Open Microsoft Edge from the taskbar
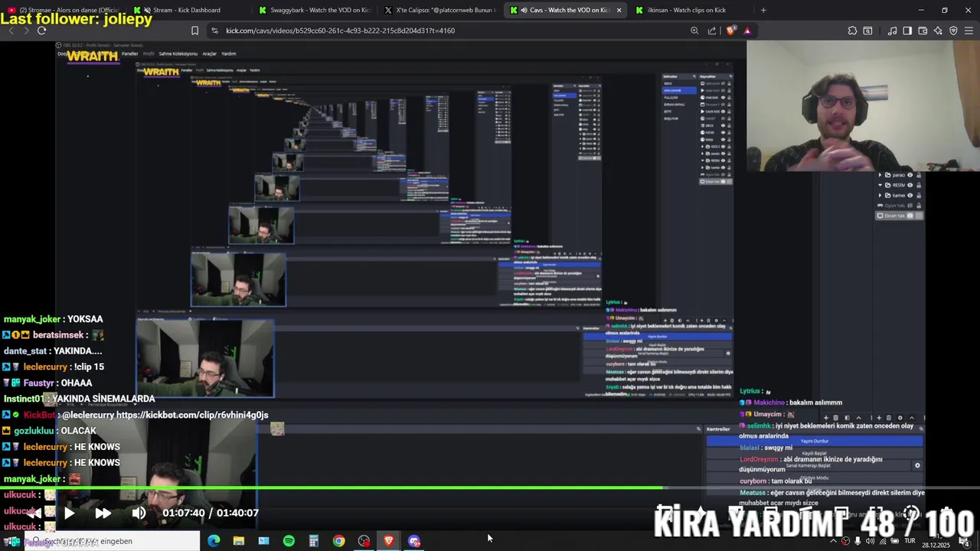The height and width of the screenshot is (551, 980). (x=214, y=541)
